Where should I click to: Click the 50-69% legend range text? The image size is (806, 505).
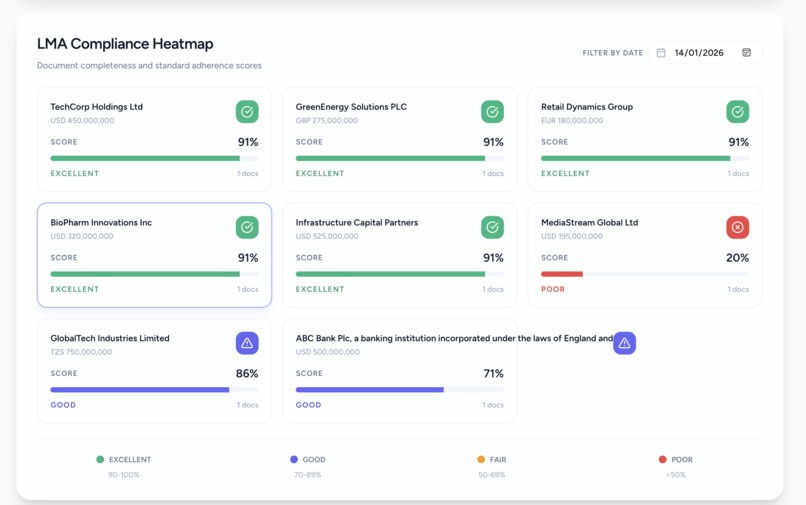491,475
